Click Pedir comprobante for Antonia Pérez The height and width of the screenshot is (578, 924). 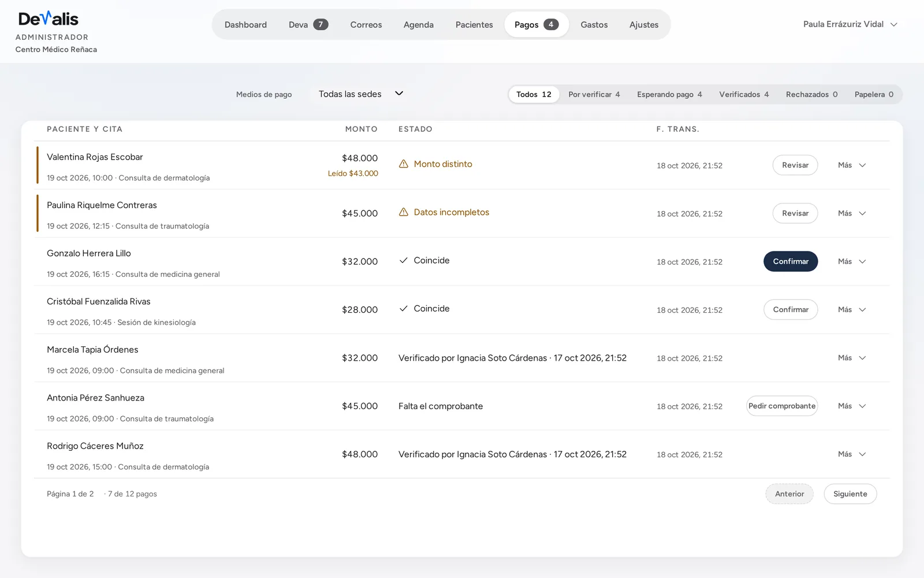point(782,406)
